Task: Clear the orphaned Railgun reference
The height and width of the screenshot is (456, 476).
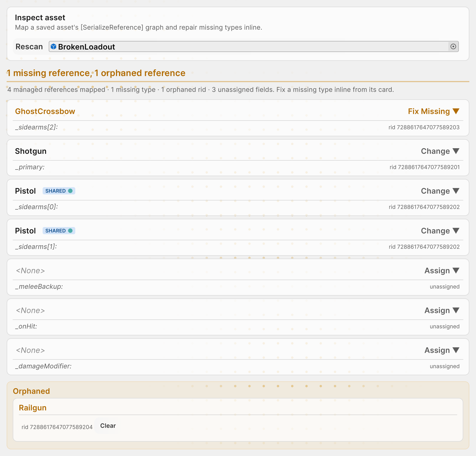Action: [x=108, y=426]
